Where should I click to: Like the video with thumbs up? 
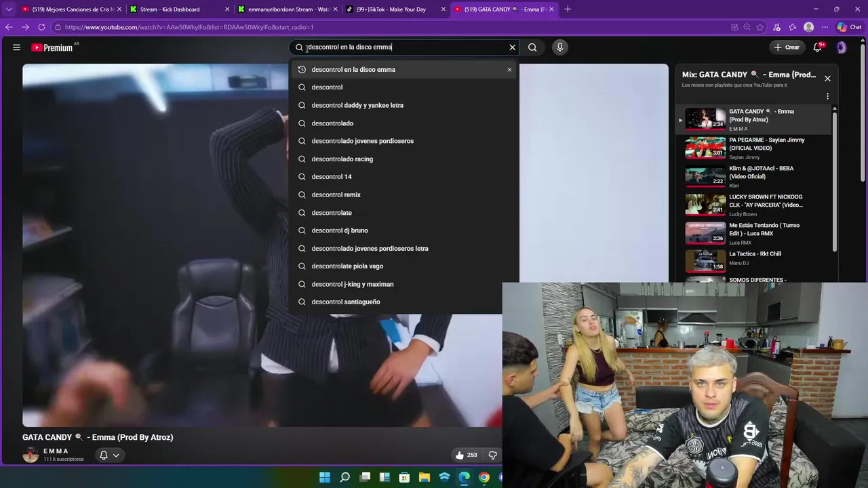[x=467, y=455]
